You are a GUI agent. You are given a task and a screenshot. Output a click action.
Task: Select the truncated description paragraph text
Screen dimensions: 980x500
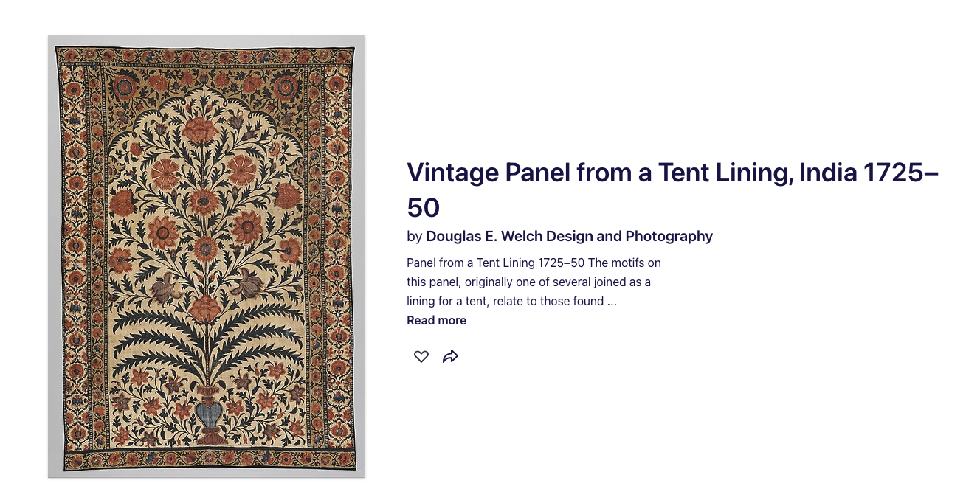534,282
